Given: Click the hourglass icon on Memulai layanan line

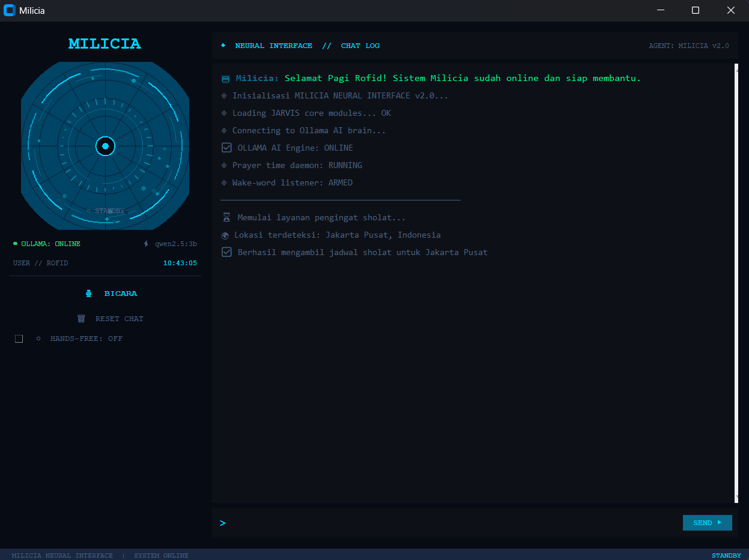Looking at the screenshot, I should tap(226, 217).
